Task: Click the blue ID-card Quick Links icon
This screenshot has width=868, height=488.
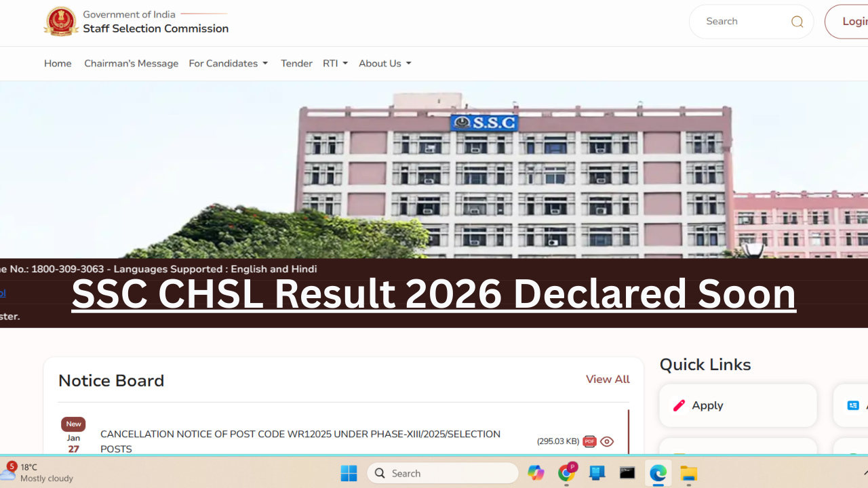Action: (x=852, y=405)
